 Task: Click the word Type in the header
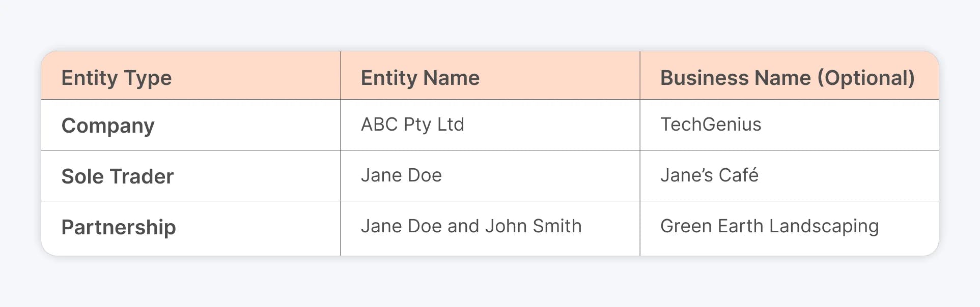click(148, 78)
